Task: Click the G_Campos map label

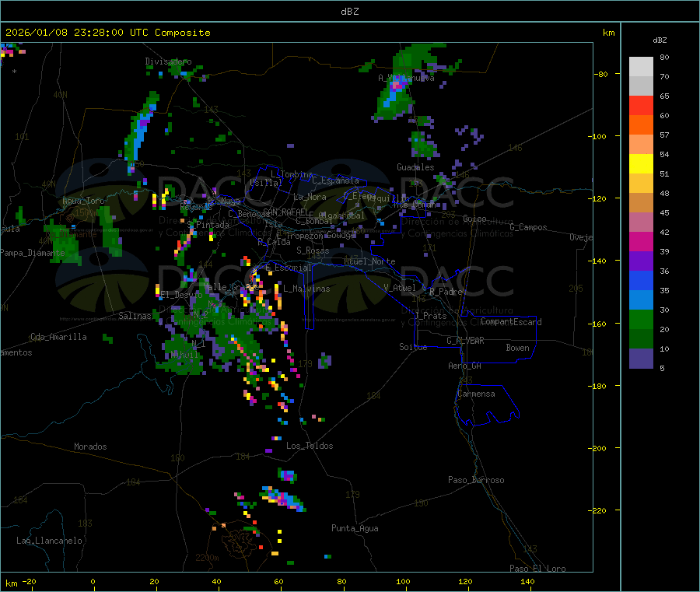Action: (x=528, y=227)
